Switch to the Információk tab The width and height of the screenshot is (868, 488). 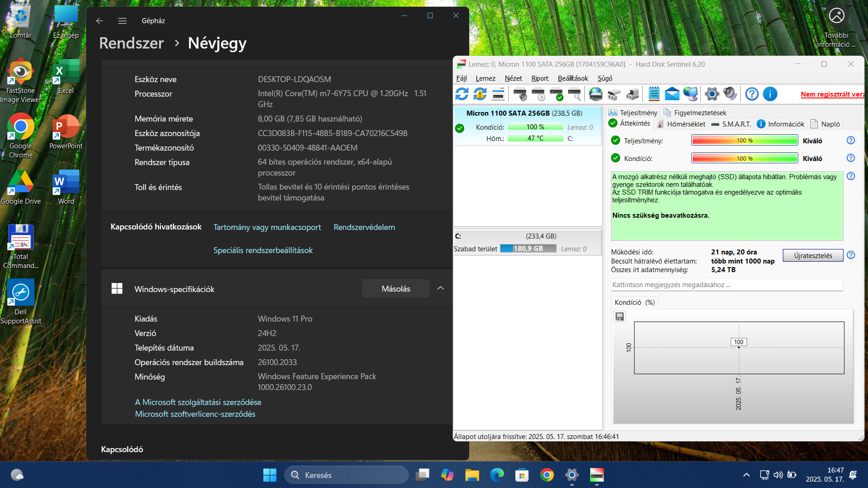pyautogui.click(x=781, y=124)
